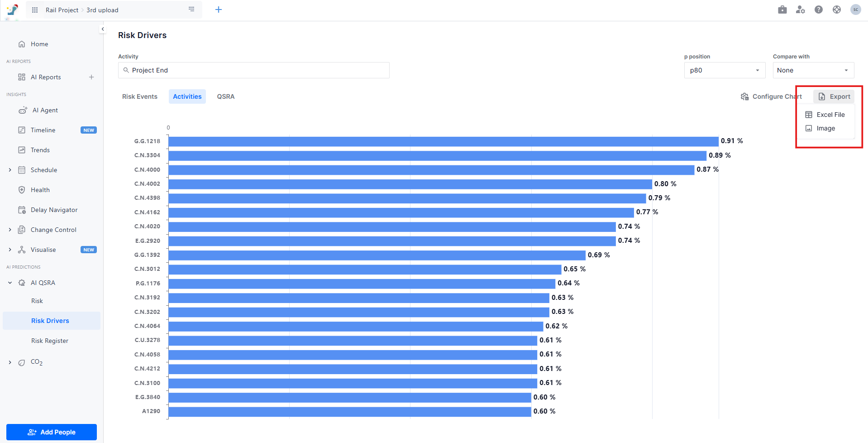Click the Configure Chart button
The width and height of the screenshot is (868, 443).
(771, 96)
